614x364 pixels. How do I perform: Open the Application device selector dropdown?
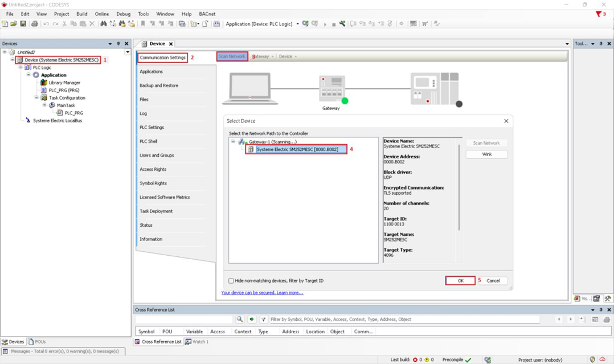pyautogui.click(x=297, y=24)
